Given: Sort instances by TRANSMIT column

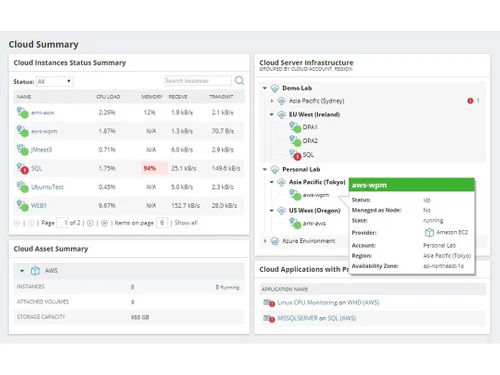Looking at the screenshot, I should [x=221, y=97].
